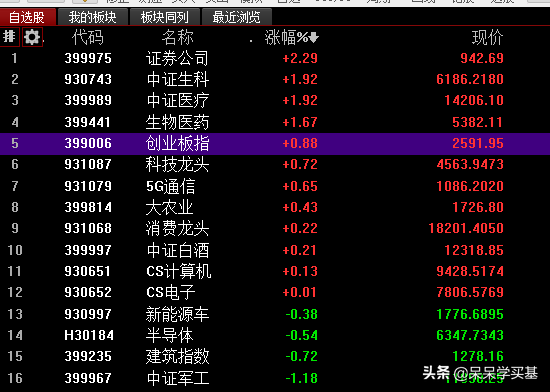Click code 930997

click(x=88, y=314)
